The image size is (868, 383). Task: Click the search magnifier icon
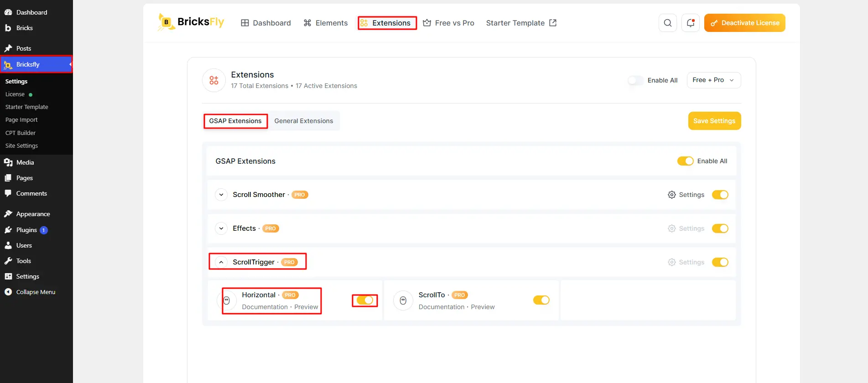[x=667, y=23]
